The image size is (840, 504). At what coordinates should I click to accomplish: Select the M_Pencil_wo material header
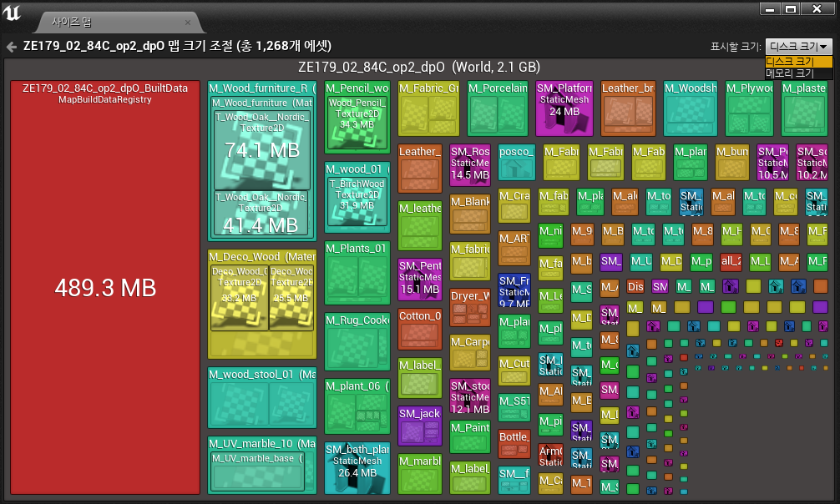click(x=357, y=88)
